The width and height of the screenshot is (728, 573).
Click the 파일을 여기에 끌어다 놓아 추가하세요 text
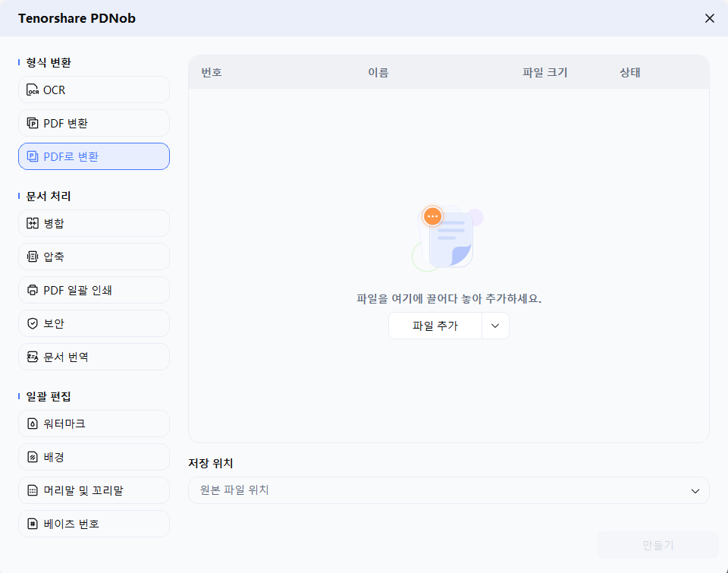(449, 298)
